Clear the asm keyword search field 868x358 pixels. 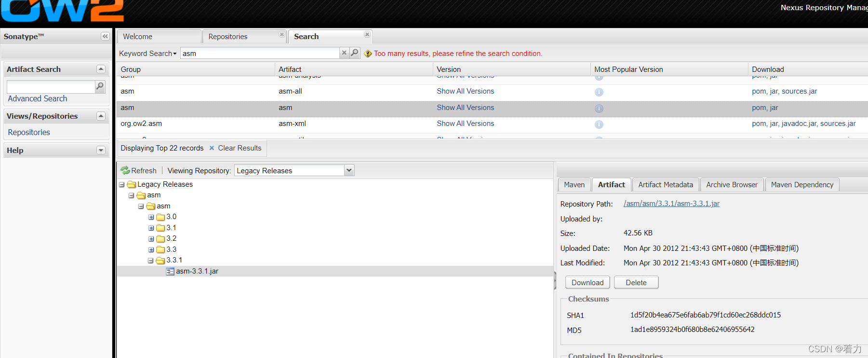tap(344, 53)
